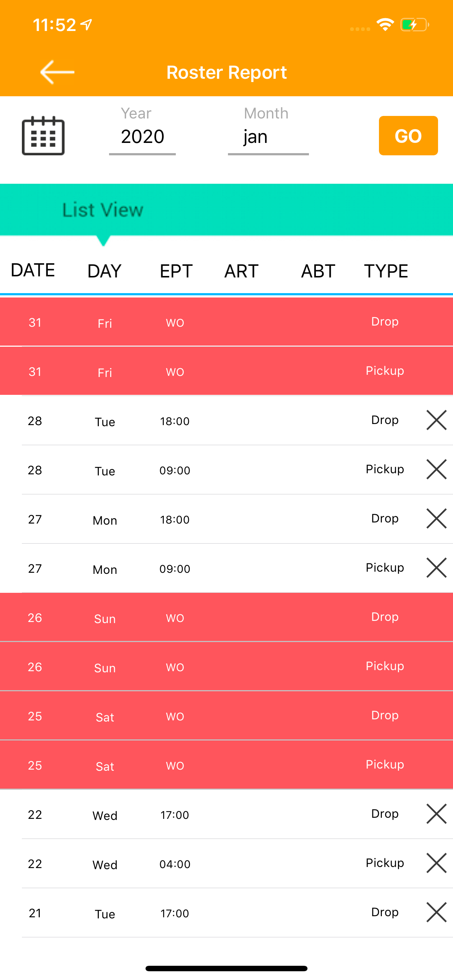Viewport: 453px width, 980px height.
Task: Tap the Wi-Fi status icon
Action: [385, 25]
